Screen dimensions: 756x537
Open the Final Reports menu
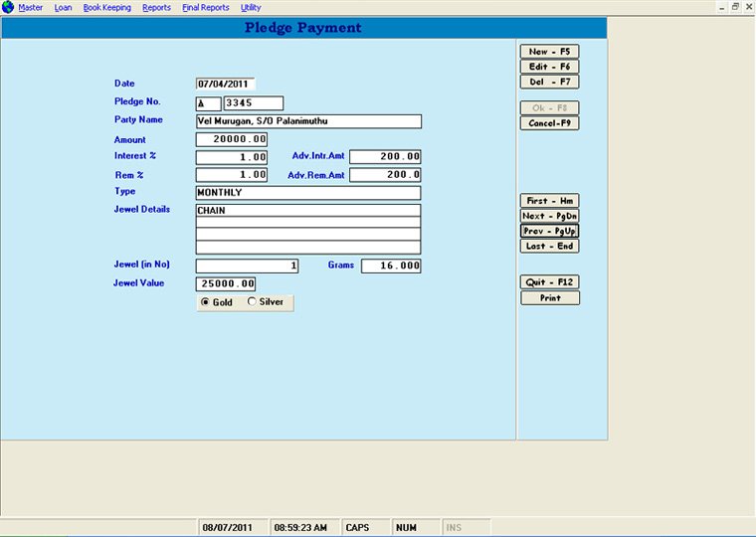[x=206, y=7]
